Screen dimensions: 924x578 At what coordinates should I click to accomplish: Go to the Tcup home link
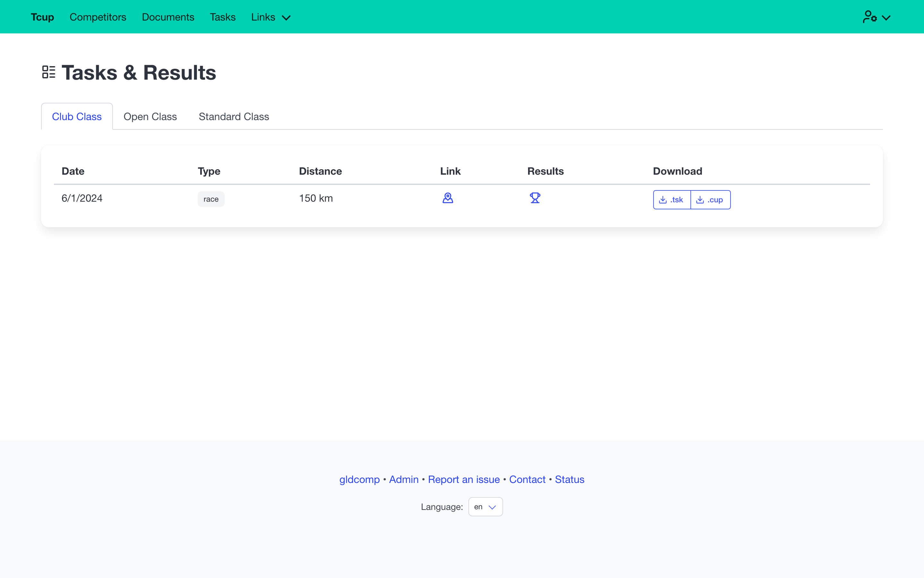pos(42,17)
